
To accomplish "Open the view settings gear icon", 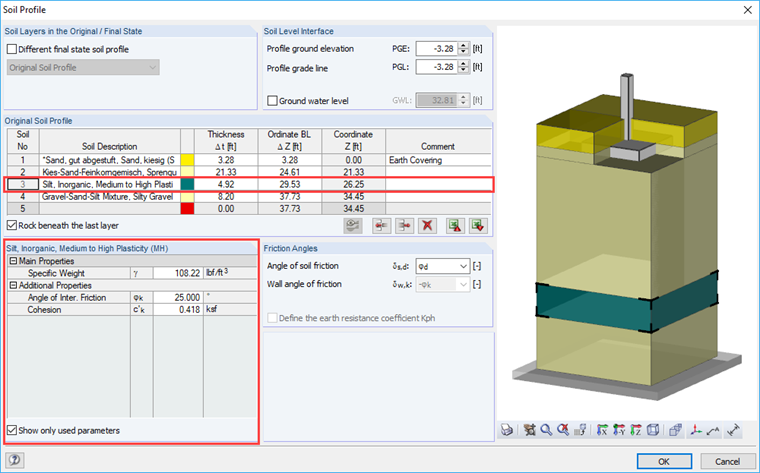I will (x=530, y=430).
